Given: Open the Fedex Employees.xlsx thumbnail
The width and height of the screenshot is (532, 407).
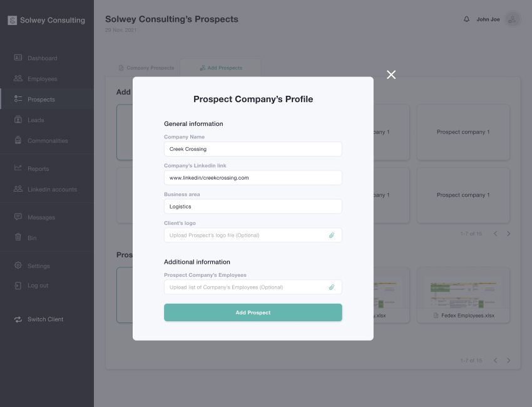Looking at the screenshot, I should (463, 295).
